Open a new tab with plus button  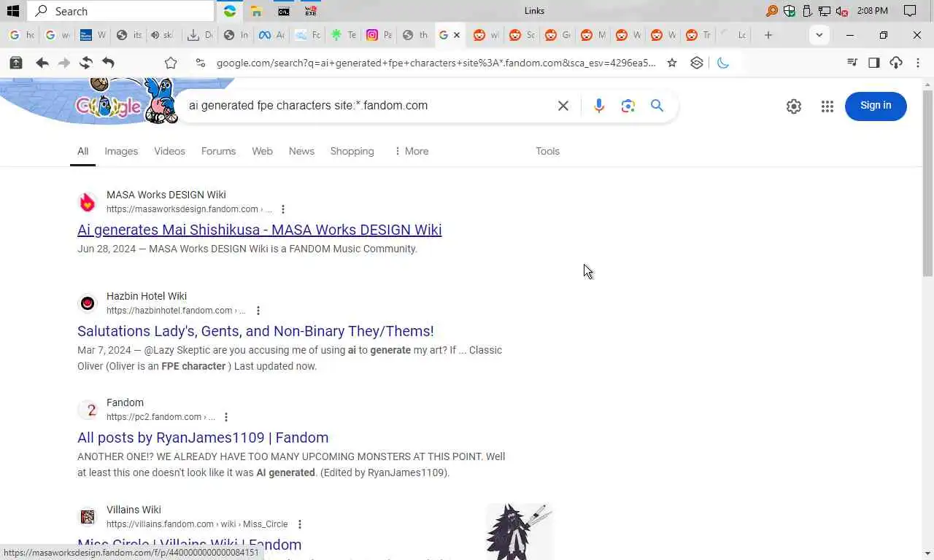768,35
